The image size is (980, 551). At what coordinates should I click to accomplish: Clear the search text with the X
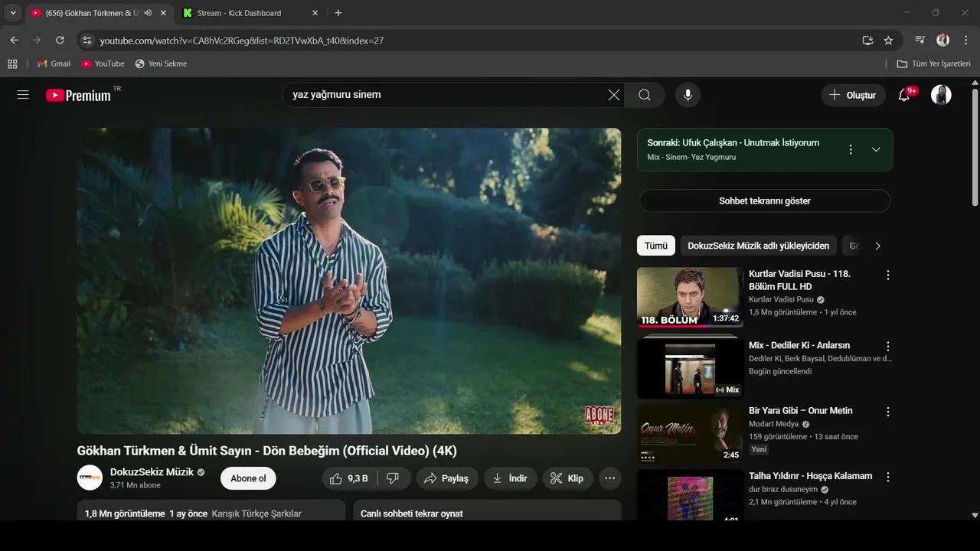(614, 95)
